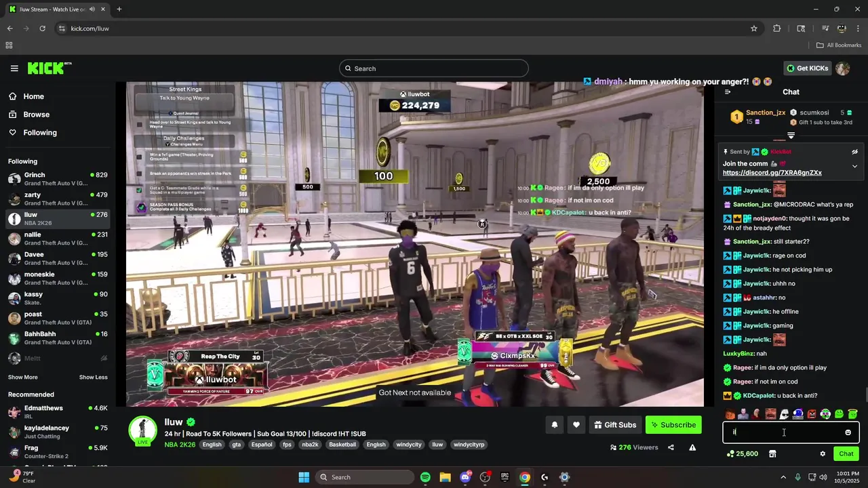Image resolution: width=868 pixels, height=488 pixels.
Task: Open Chrome extensions puzzle icon
Action: click(777, 28)
